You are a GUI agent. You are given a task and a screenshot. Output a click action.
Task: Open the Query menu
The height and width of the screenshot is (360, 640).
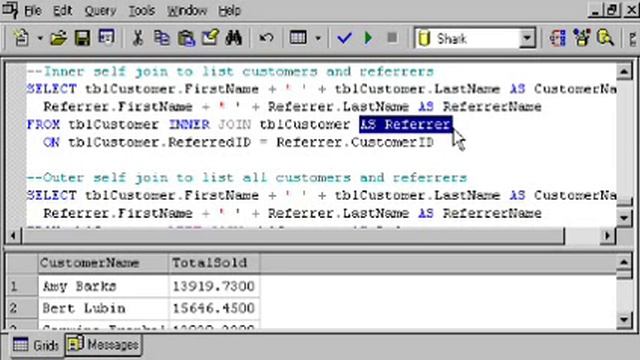tap(100, 11)
